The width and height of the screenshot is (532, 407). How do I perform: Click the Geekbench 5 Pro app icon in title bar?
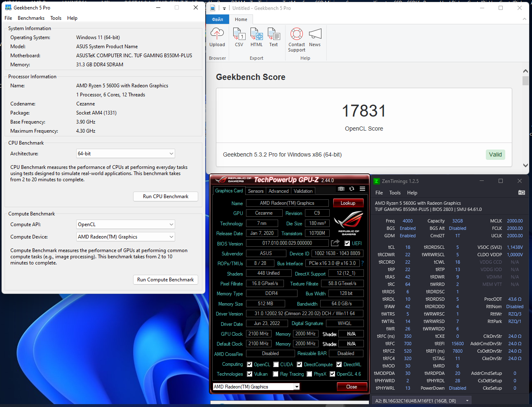[8, 7]
